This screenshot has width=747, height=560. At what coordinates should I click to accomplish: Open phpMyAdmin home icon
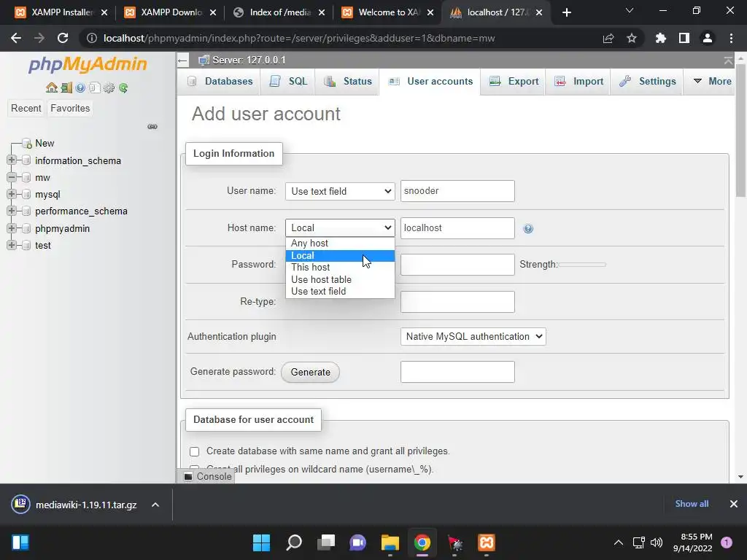52,87
